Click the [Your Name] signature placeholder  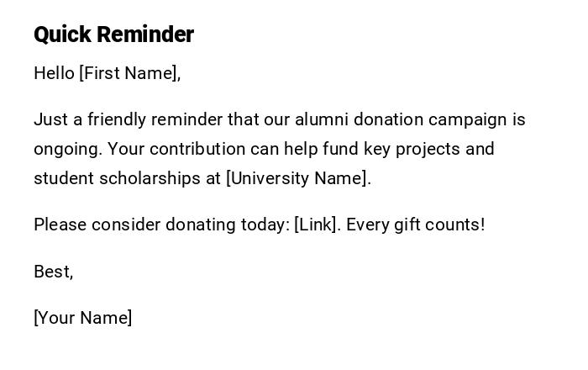click(x=82, y=318)
